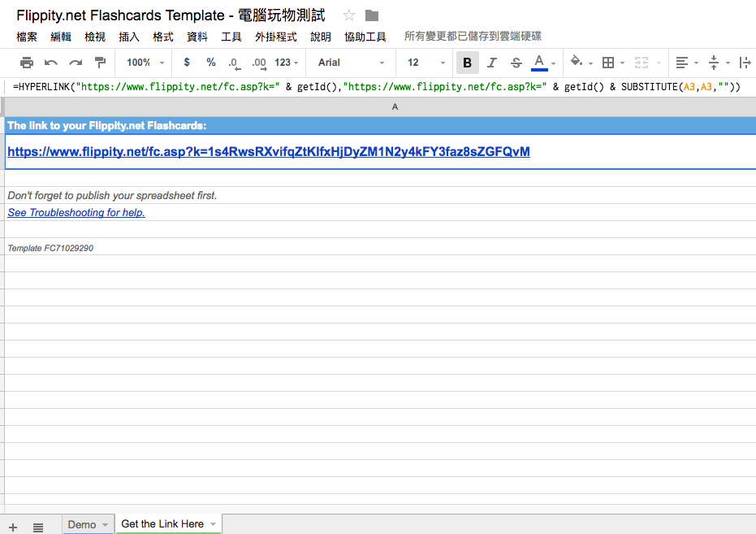Open the 檢視 menu

pos(95,37)
